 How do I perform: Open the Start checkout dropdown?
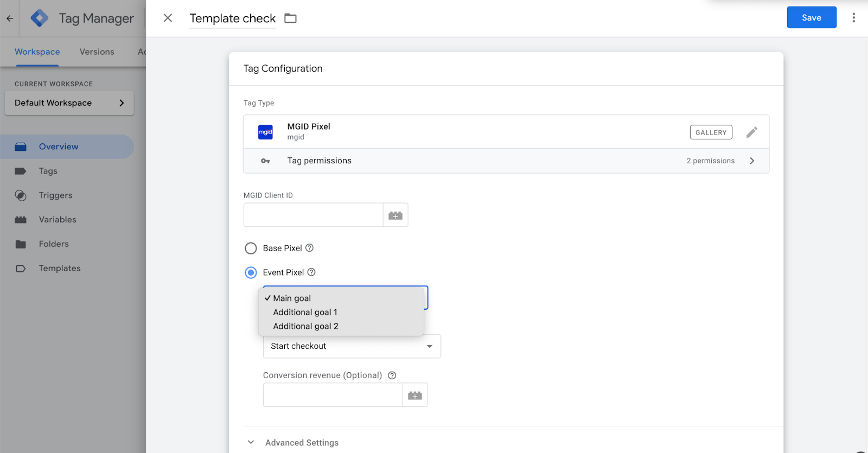pos(352,346)
